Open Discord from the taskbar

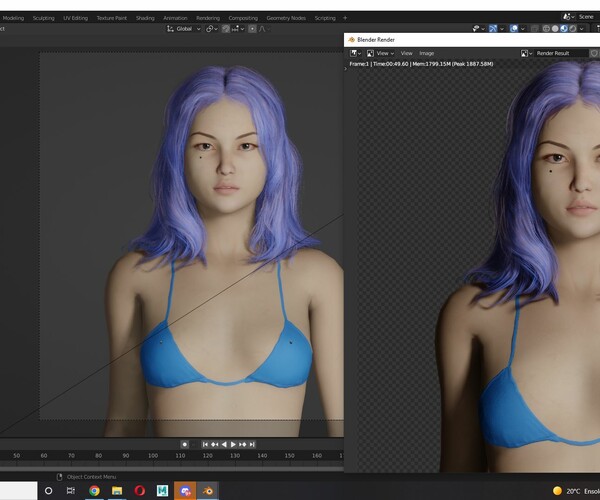pyautogui.click(x=185, y=490)
